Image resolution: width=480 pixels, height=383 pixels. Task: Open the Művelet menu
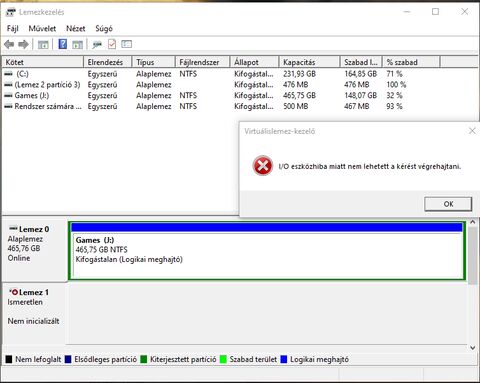[42, 29]
